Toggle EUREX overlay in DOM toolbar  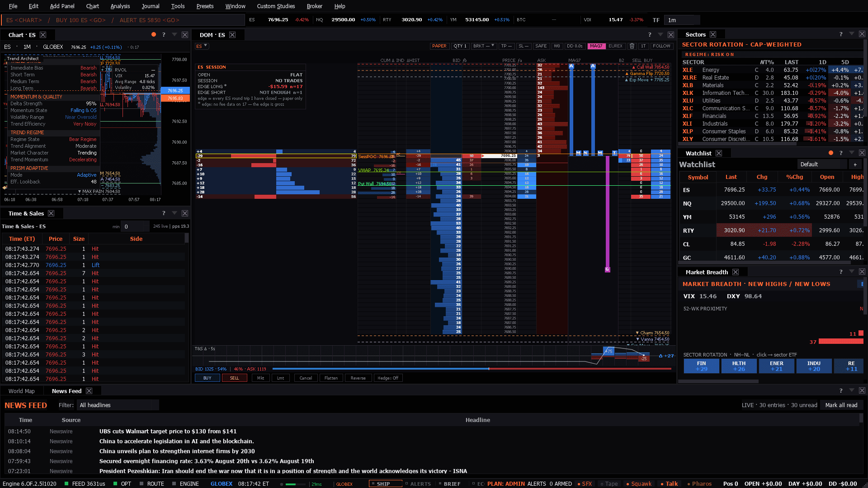point(615,46)
